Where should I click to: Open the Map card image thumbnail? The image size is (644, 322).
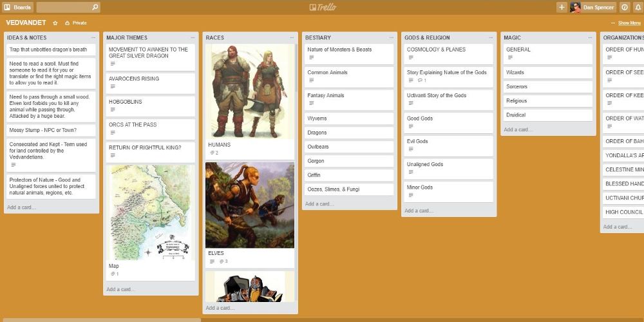coord(151,213)
